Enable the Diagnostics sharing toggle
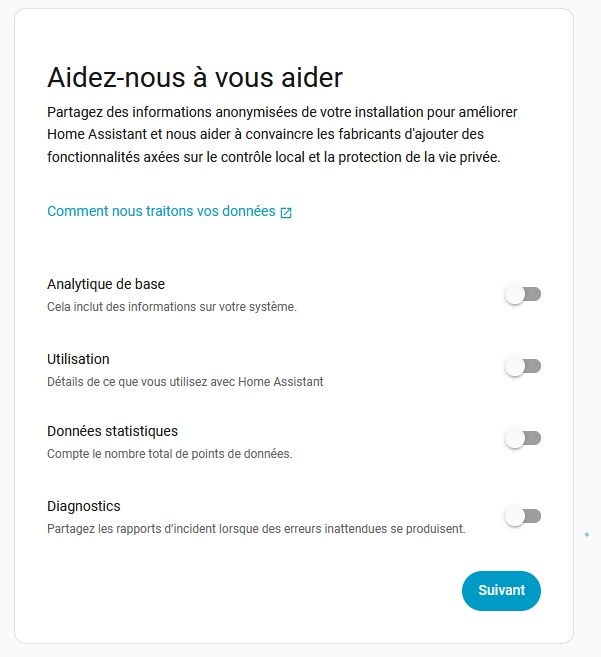This screenshot has height=657, width=601. [x=523, y=516]
